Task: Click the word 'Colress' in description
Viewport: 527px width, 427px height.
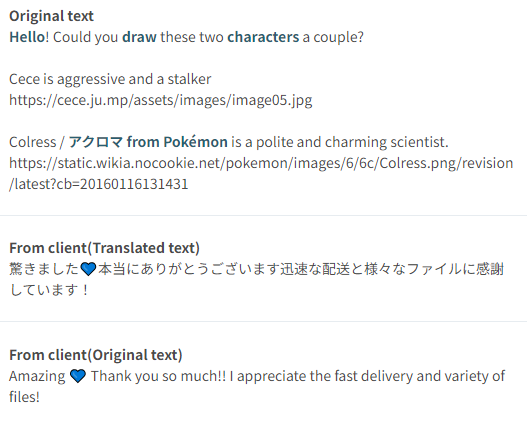Action: (x=33, y=142)
